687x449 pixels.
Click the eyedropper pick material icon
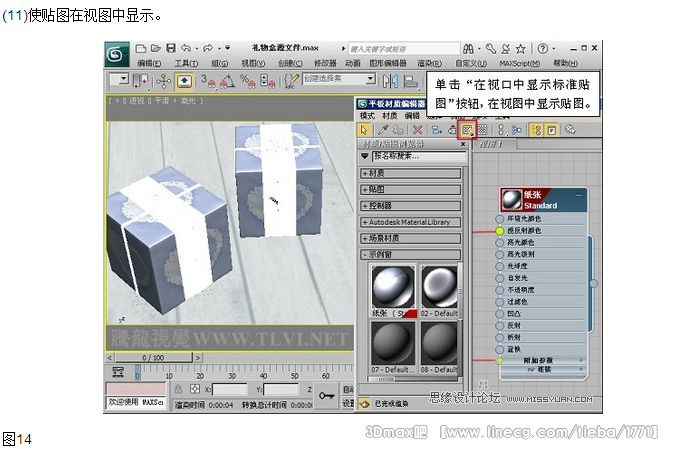click(x=383, y=130)
